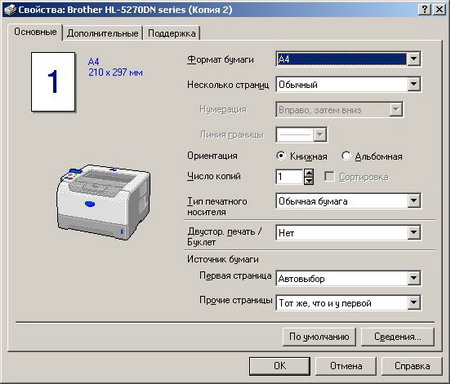Image resolution: width=450 pixels, height=384 pixels.
Task: Click the Отмена button
Action: (x=346, y=366)
